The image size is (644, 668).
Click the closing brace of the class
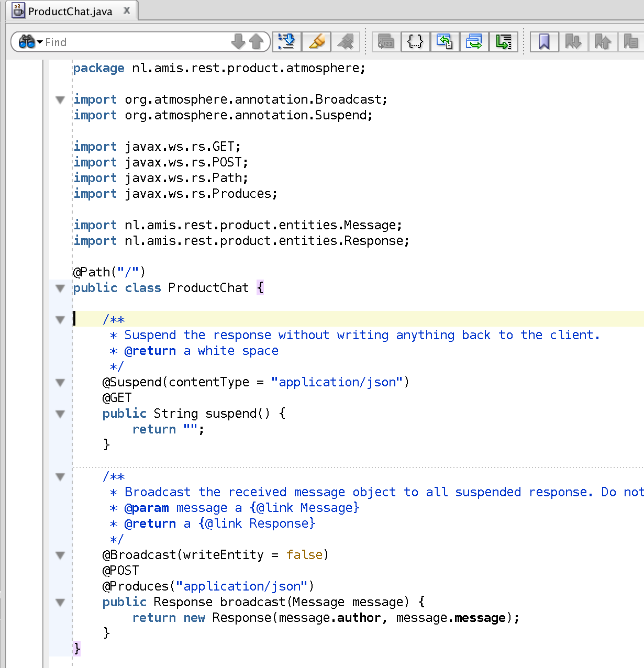coord(77,649)
